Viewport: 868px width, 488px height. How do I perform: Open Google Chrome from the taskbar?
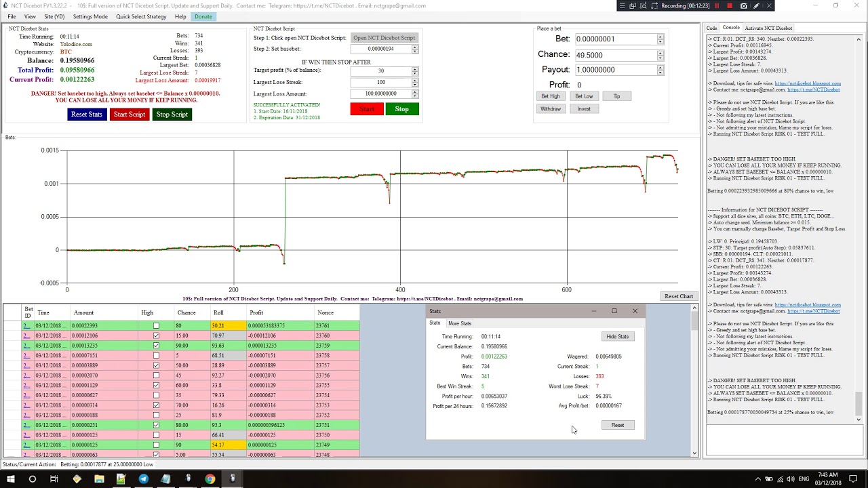210,479
